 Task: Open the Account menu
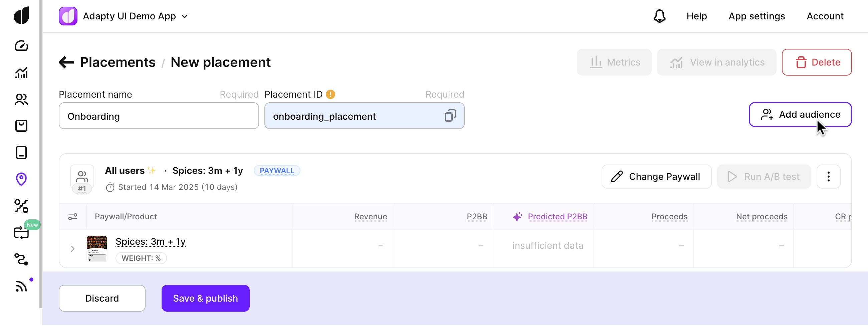tap(825, 16)
